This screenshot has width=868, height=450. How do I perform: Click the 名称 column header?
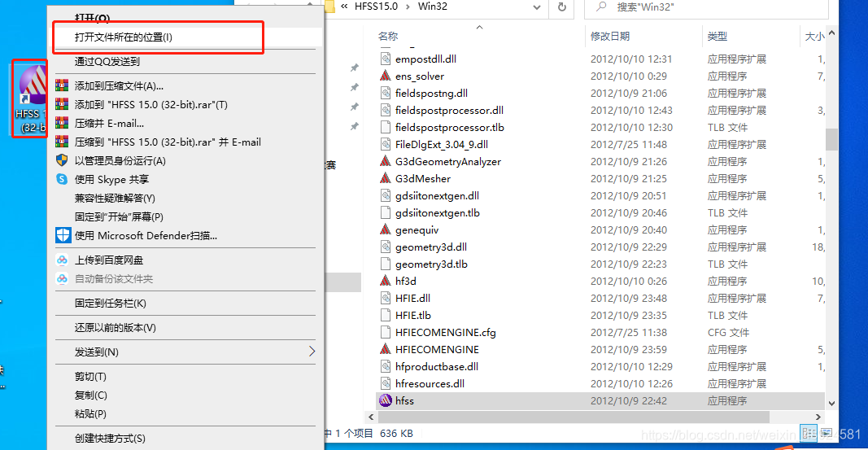pyautogui.click(x=388, y=37)
